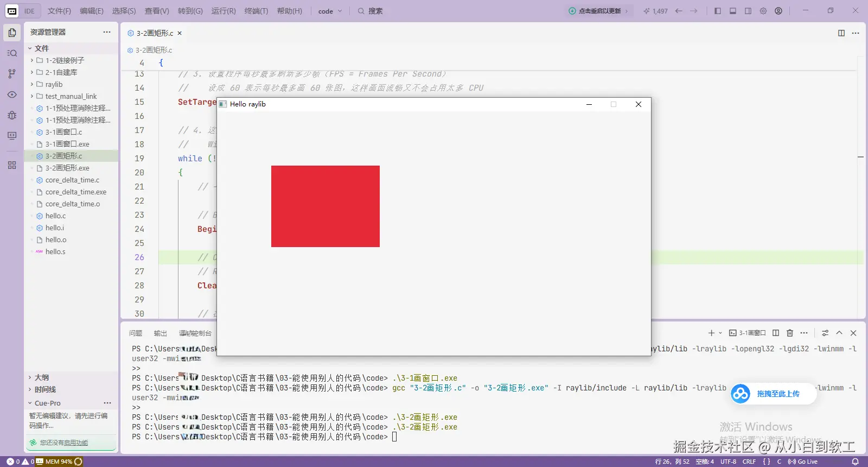
Task: Kill terminal with the trash icon
Action: coord(790,333)
